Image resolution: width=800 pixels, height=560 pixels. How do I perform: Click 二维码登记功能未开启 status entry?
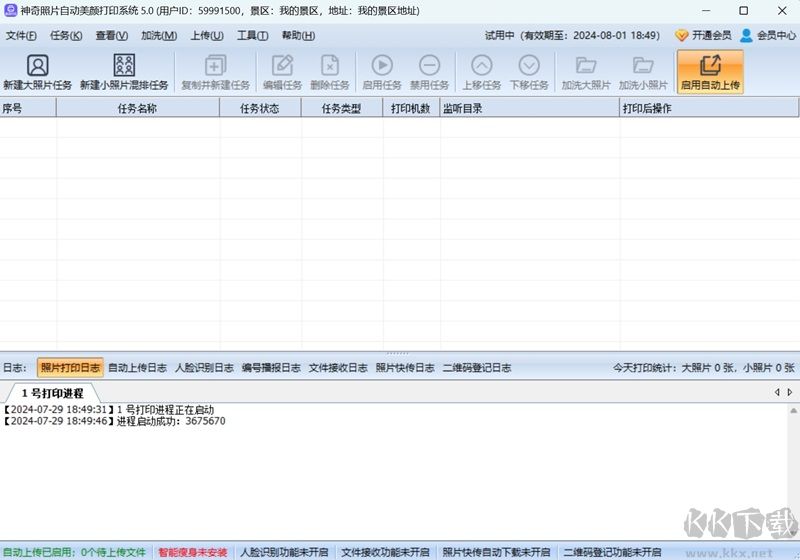pos(612,552)
